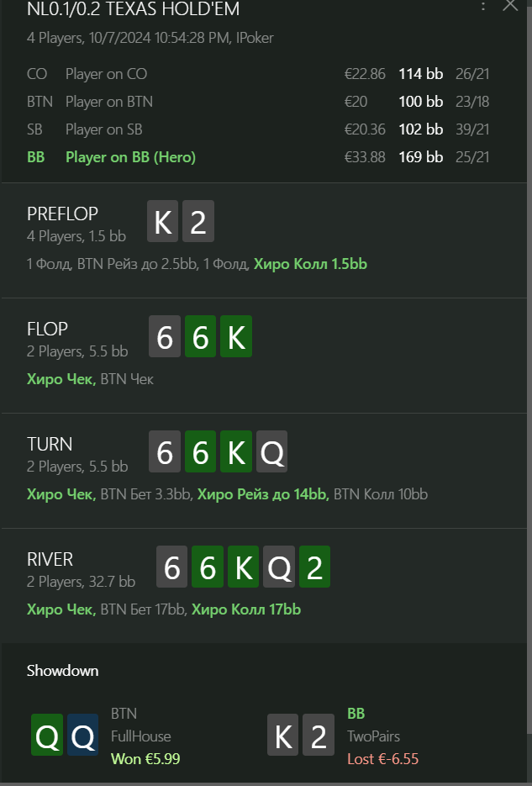Click the FLOP section heading

pos(47,329)
